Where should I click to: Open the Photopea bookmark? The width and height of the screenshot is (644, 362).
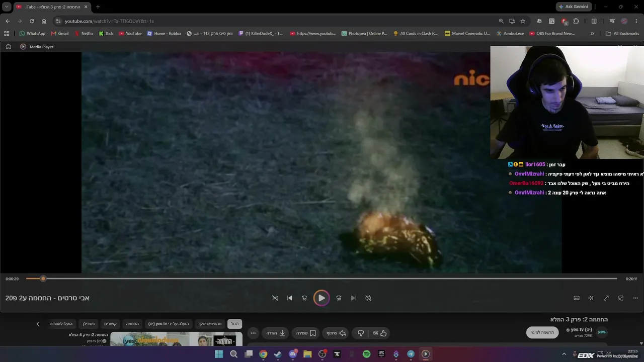364,34
